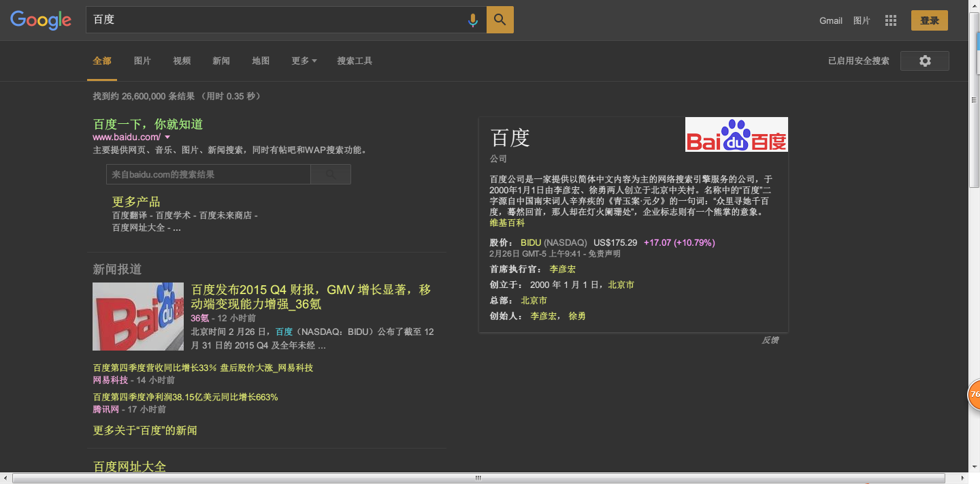Open 李彦宏 link beside 创始人
980x484 pixels.
coord(544,316)
